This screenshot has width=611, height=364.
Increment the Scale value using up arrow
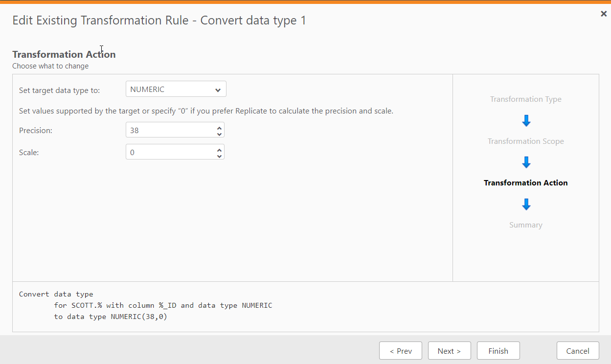click(x=219, y=149)
